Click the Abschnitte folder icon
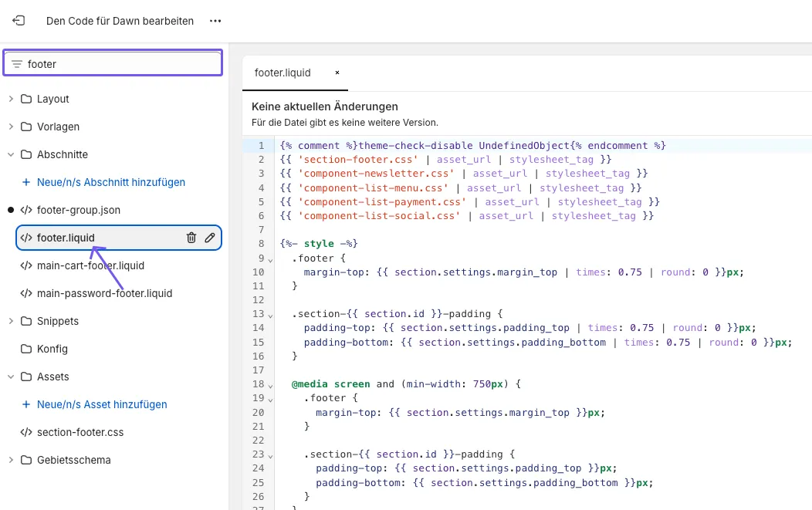Image resolution: width=812 pixels, height=510 pixels. (x=26, y=155)
